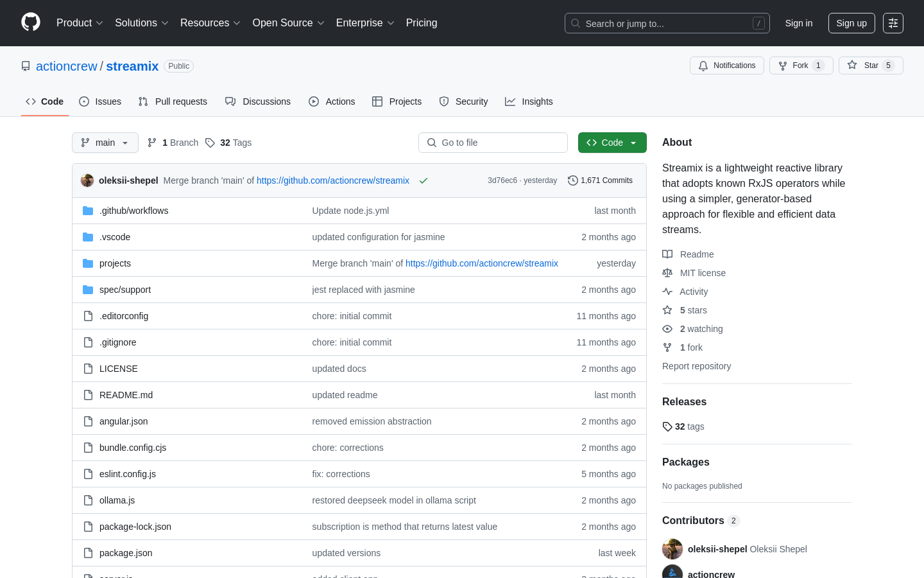Open the projects folder icon
The image size is (924, 578).
pos(88,263)
